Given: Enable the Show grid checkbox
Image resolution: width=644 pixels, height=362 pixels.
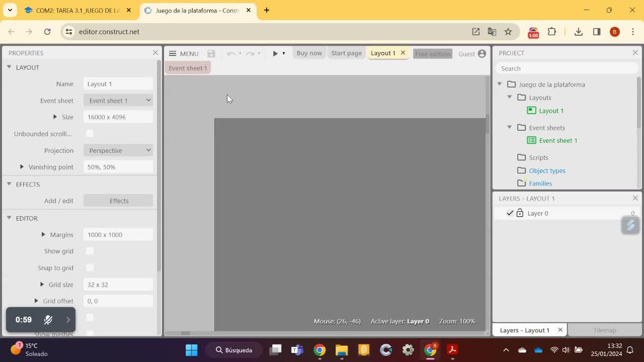Looking at the screenshot, I should tap(90, 251).
